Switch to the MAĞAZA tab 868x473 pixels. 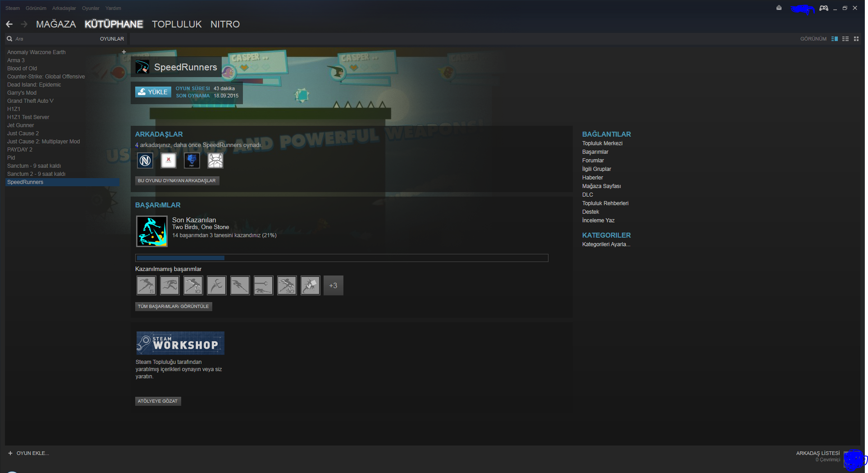[56, 24]
